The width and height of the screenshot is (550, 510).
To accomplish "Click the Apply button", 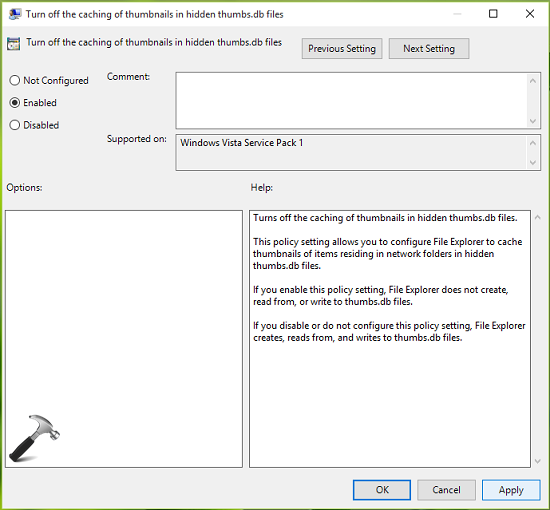I will click(x=511, y=490).
